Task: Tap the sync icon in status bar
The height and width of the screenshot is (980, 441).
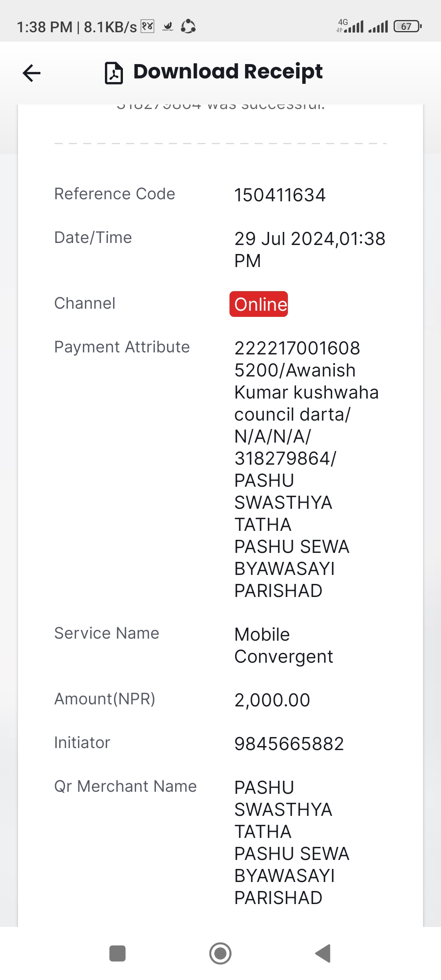Action: pos(188,27)
